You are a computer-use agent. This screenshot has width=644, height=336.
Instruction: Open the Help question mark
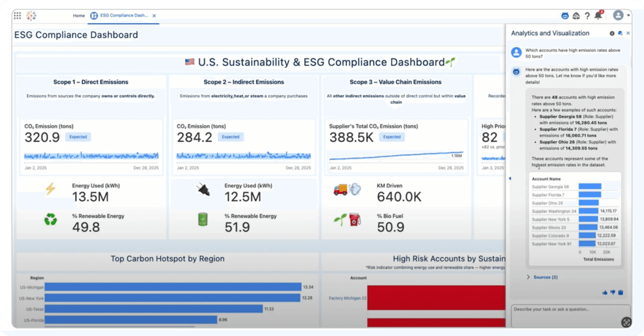pyautogui.click(x=587, y=16)
